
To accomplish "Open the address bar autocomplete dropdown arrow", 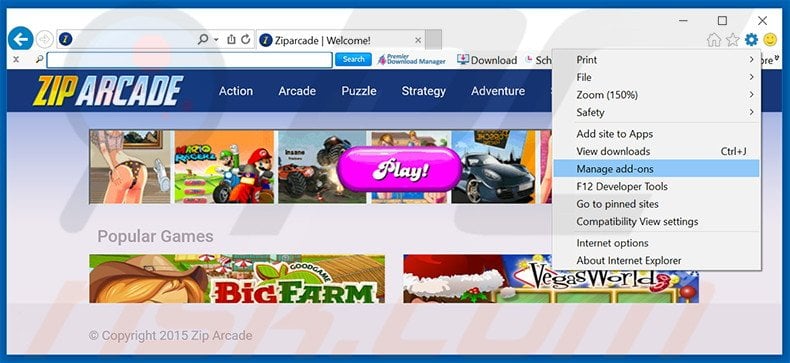I will (x=216, y=40).
